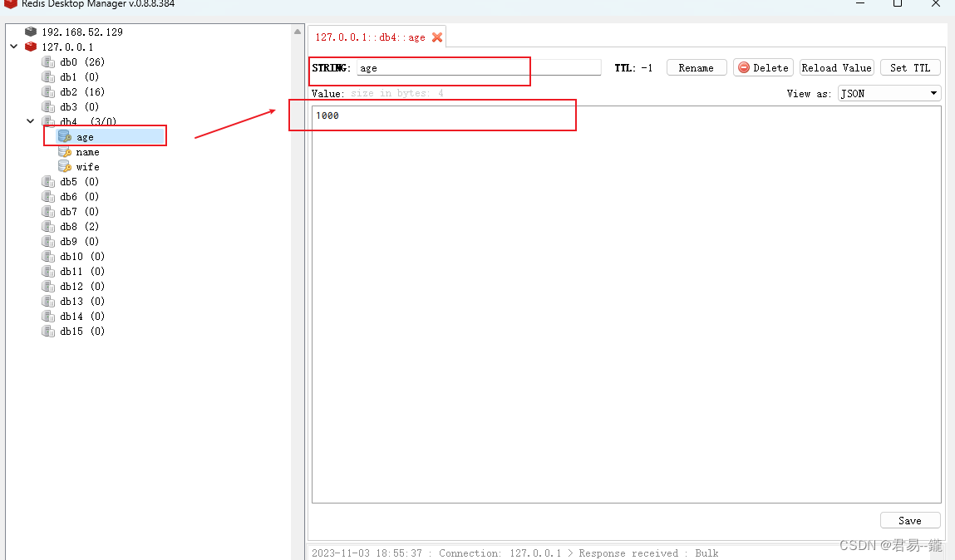
Task: Collapse the 127.0.0.1 connection tree
Action: coord(14,47)
